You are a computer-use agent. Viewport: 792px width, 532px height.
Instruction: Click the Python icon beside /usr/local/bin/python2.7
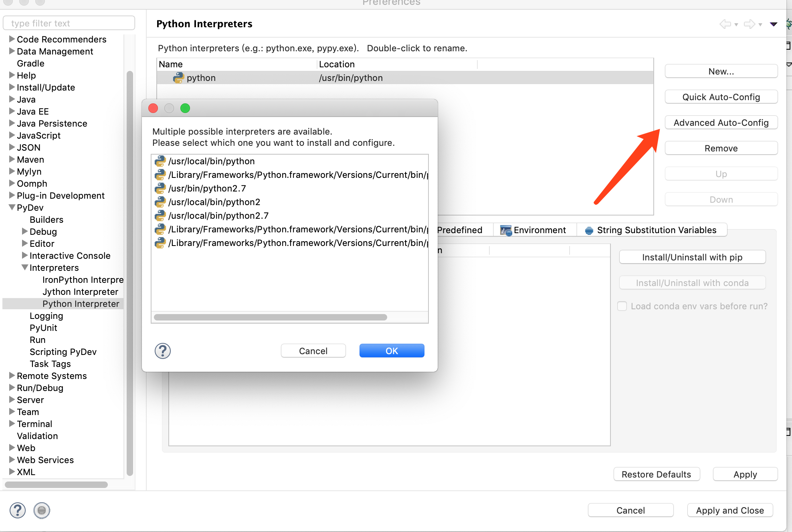160,216
